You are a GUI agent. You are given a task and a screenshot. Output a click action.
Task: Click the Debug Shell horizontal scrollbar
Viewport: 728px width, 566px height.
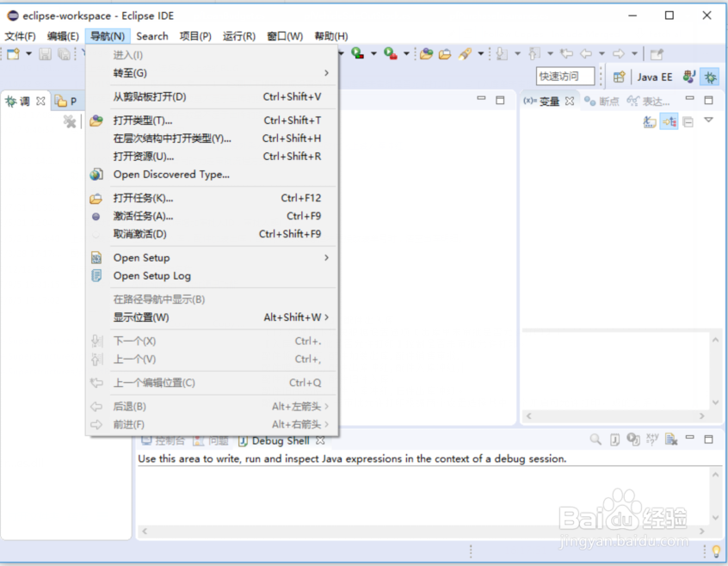point(423,532)
